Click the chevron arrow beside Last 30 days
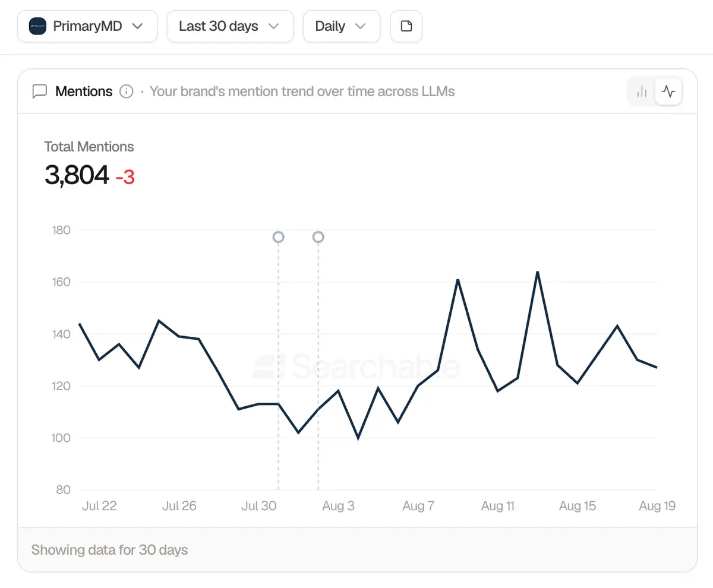This screenshot has width=713, height=588. tap(273, 26)
